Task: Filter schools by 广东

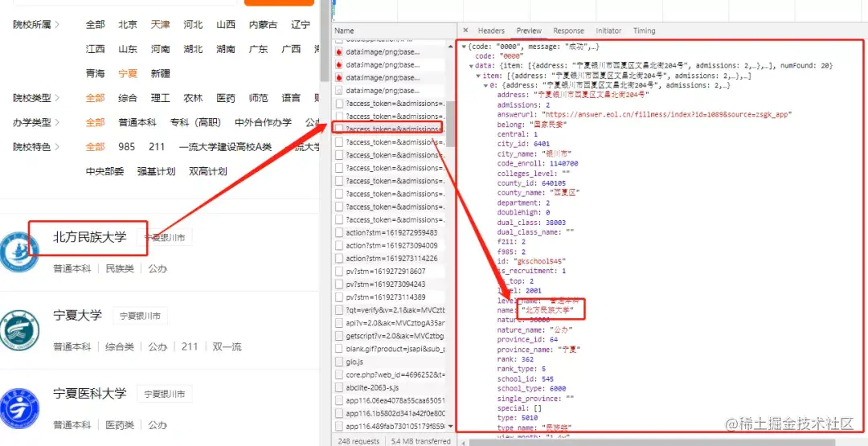Action: tap(259, 49)
